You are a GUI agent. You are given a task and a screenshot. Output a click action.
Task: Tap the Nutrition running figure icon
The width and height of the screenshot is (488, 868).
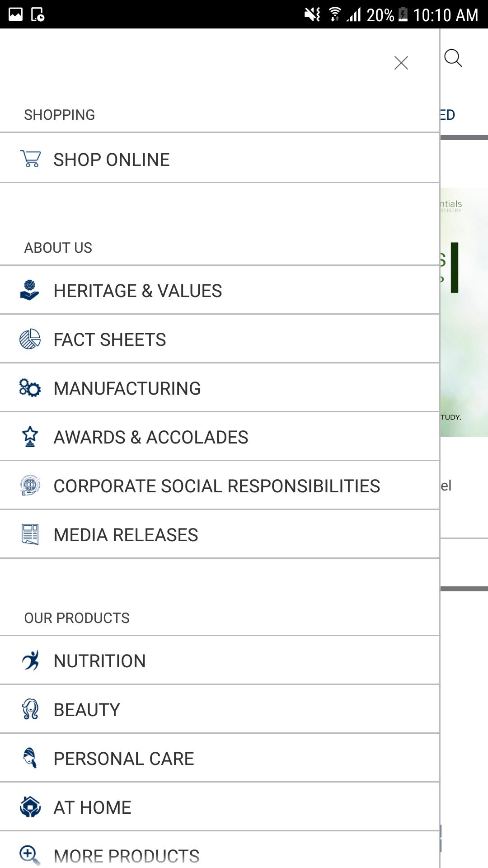[x=30, y=660]
